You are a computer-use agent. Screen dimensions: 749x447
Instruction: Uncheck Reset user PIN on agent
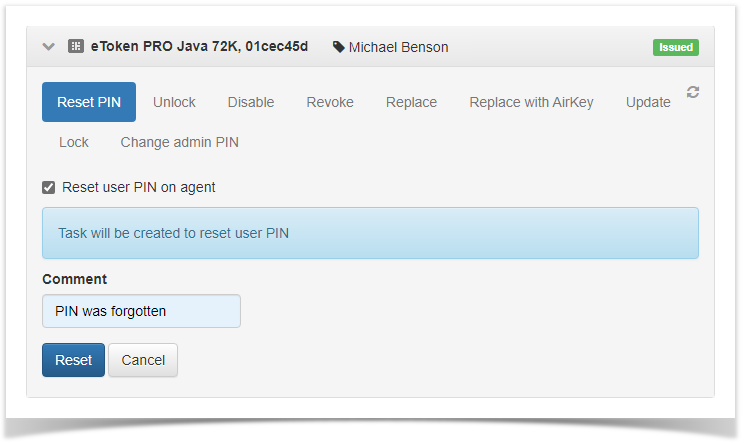coord(49,187)
